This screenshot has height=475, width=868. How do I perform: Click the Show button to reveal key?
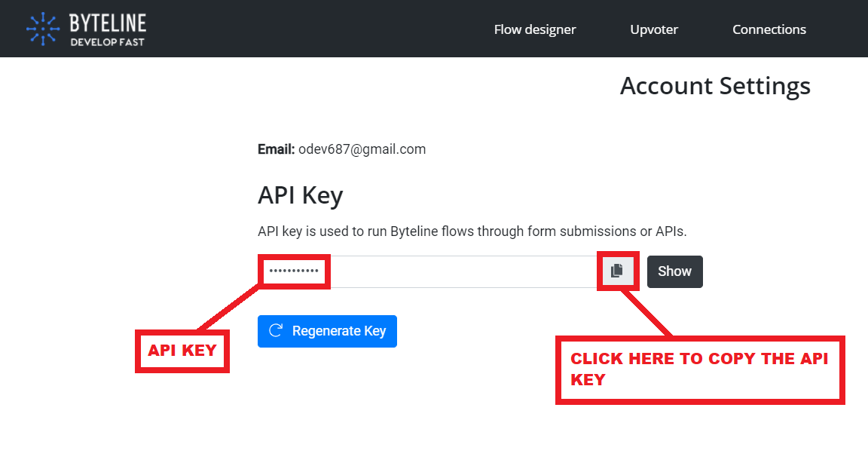(675, 272)
